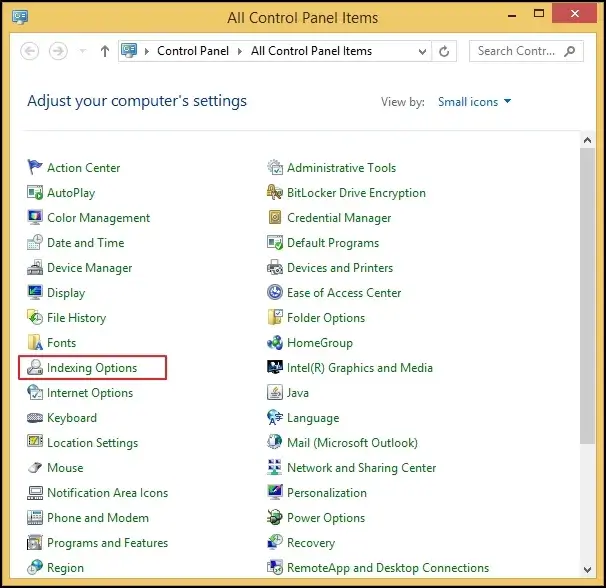Click the Internet Options icon

pyautogui.click(x=35, y=393)
